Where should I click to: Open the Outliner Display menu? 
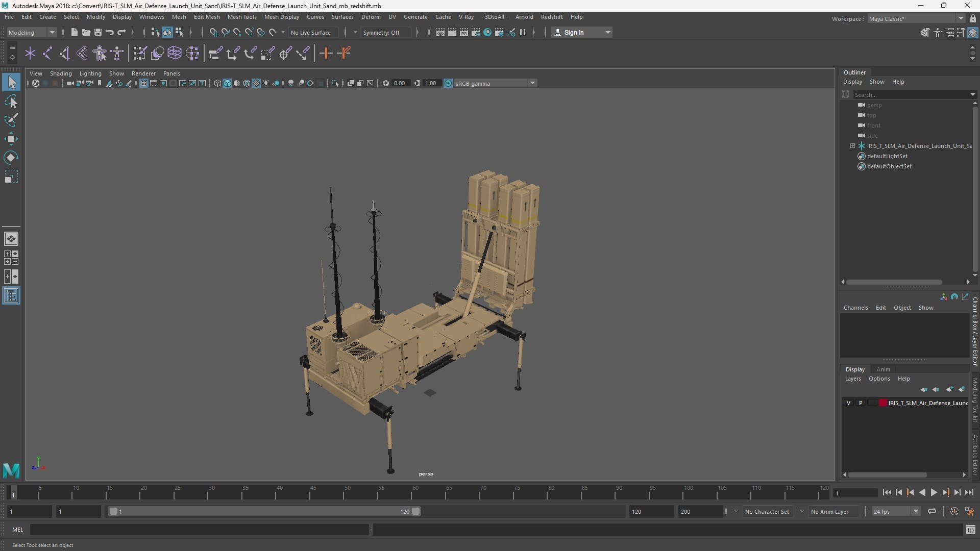click(x=852, y=82)
